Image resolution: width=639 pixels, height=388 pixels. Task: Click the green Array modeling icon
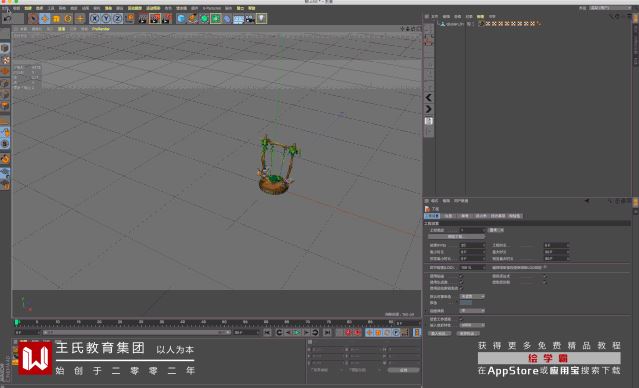pos(216,18)
